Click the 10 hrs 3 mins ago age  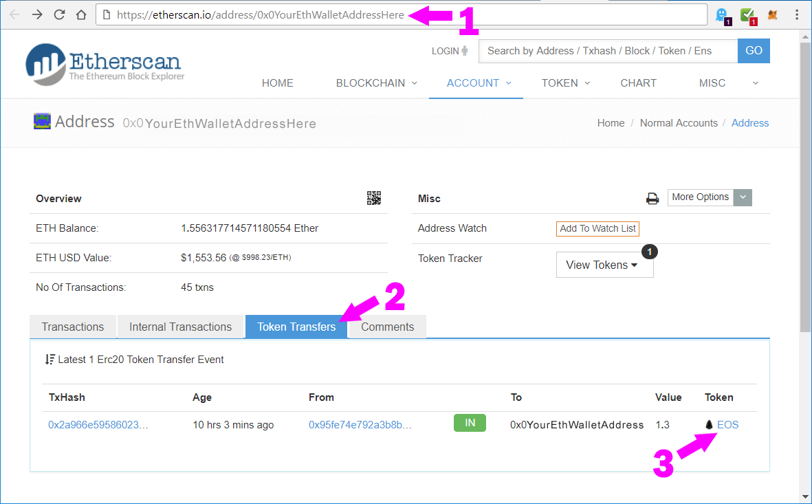coord(233,425)
